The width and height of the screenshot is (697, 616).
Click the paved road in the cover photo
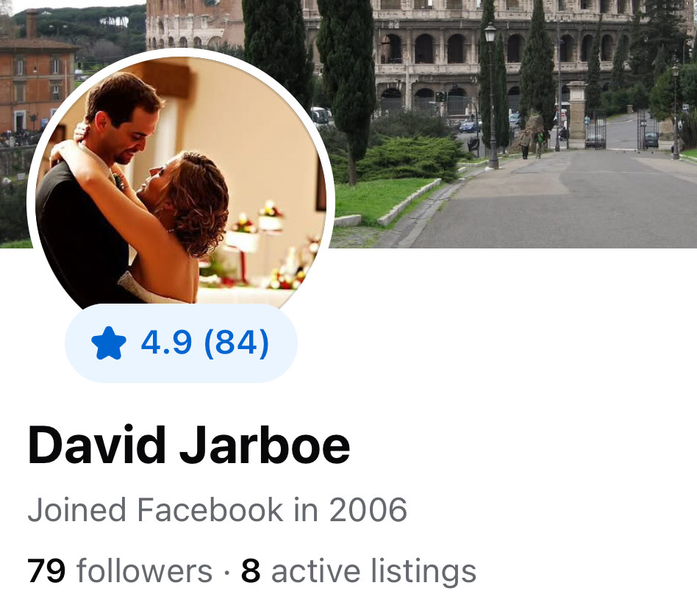point(556,200)
